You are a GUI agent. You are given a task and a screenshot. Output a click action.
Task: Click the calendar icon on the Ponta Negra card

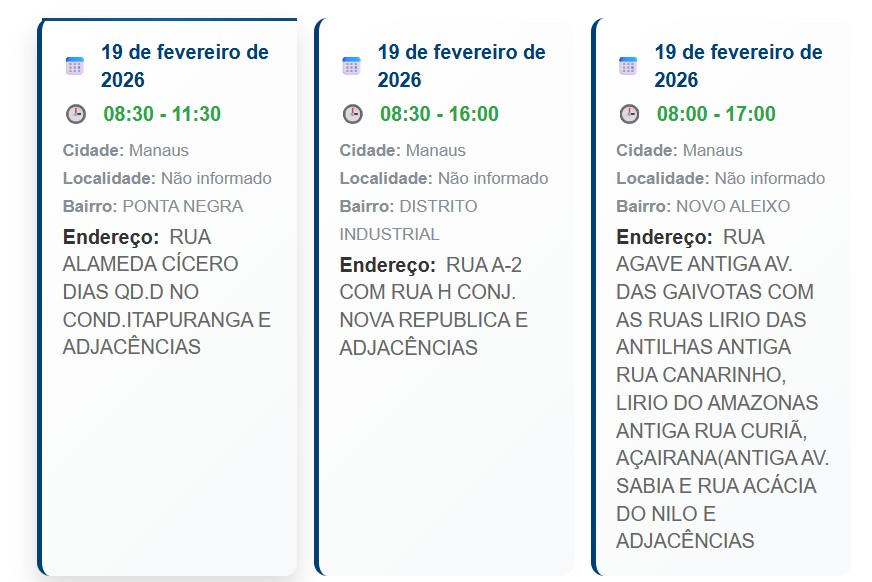tap(75, 66)
